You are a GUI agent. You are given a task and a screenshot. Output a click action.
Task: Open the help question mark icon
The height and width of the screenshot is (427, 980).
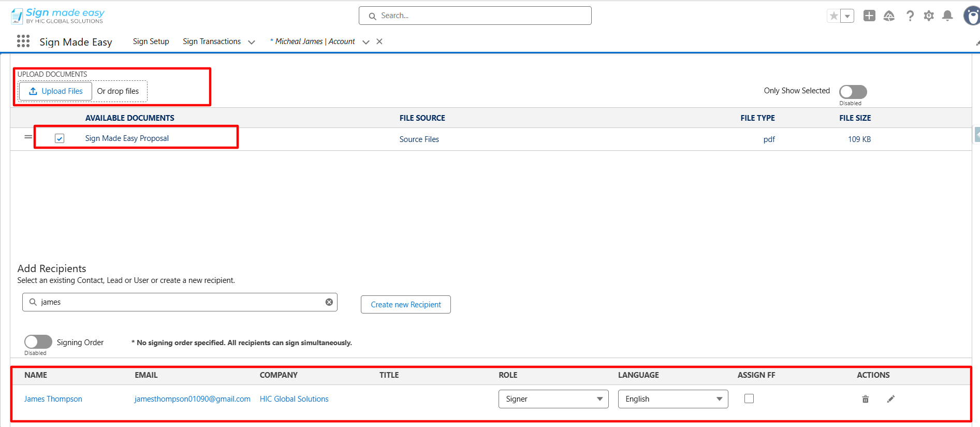point(910,16)
